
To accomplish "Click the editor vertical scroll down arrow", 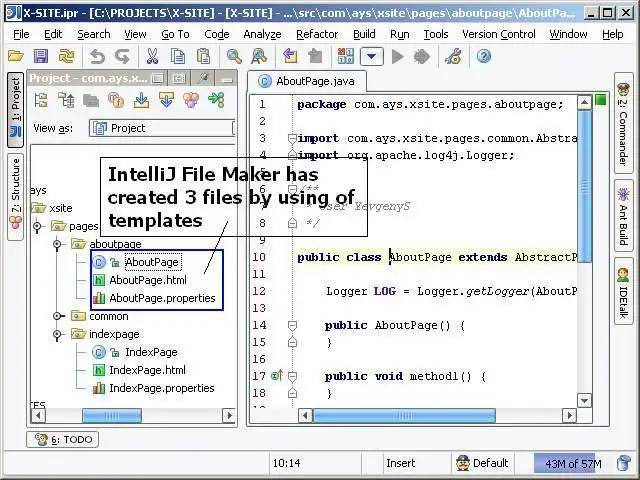I will pyautogui.click(x=584, y=401).
